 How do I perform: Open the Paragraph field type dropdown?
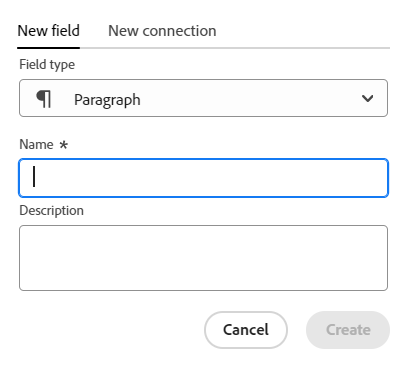(203, 98)
